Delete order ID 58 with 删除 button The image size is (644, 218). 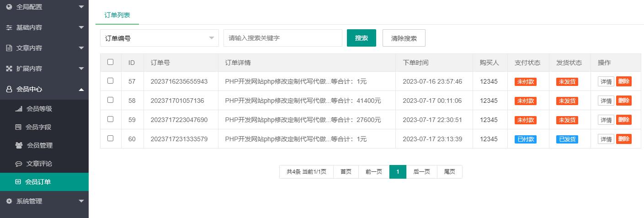pos(623,100)
